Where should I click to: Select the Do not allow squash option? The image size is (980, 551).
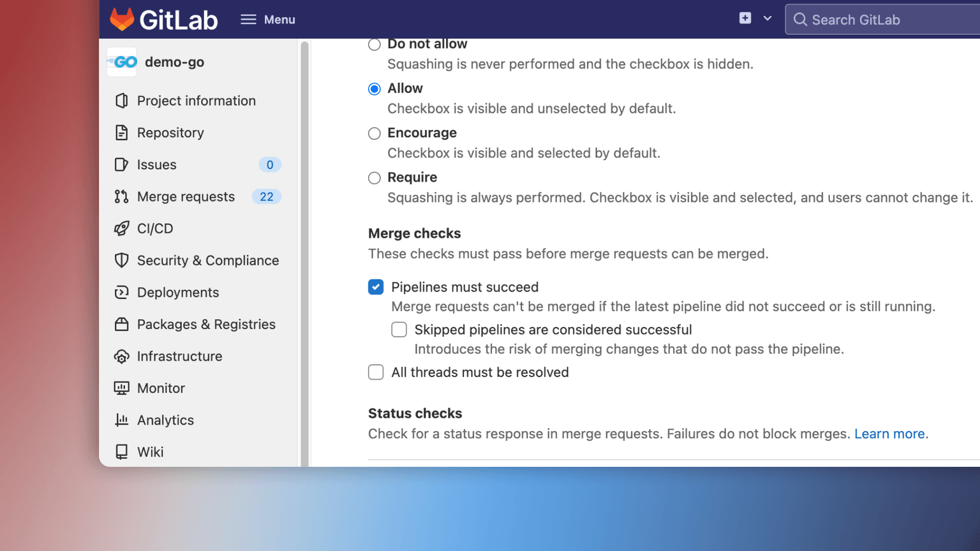pyautogui.click(x=375, y=44)
